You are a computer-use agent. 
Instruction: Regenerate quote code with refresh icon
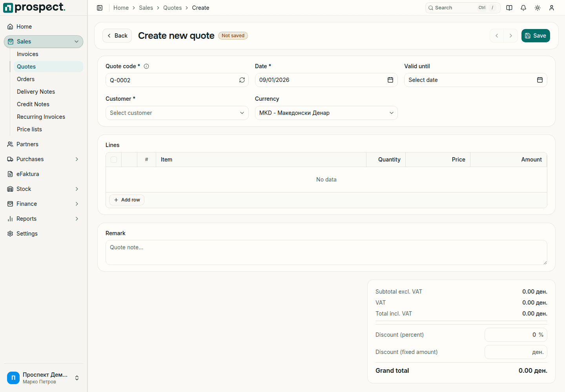(242, 80)
